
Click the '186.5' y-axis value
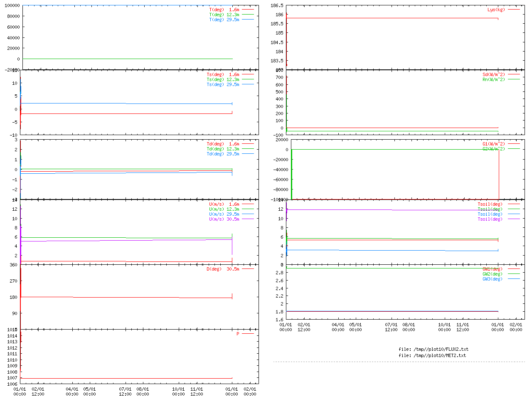(x=277, y=6)
